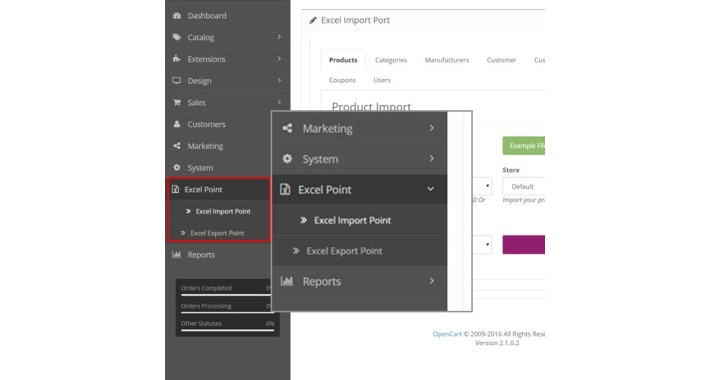The height and width of the screenshot is (380, 710).
Task: Switch to the Categories tab
Action: click(x=391, y=60)
